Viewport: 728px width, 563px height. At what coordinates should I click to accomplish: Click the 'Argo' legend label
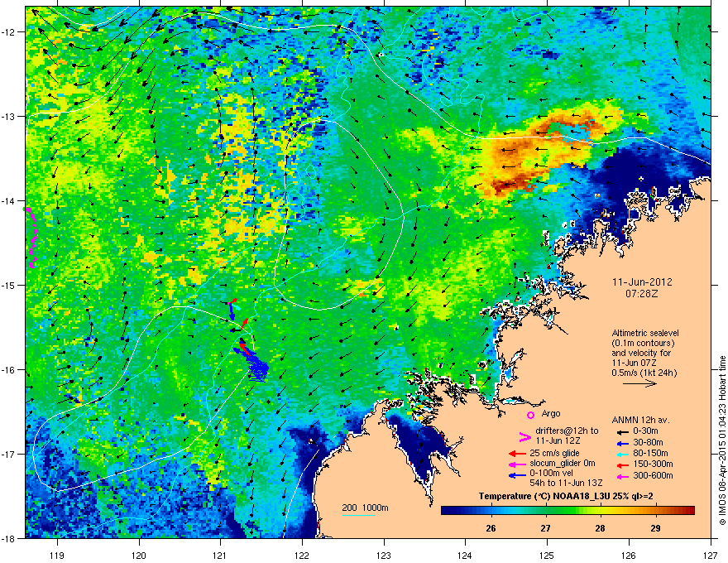pos(551,413)
